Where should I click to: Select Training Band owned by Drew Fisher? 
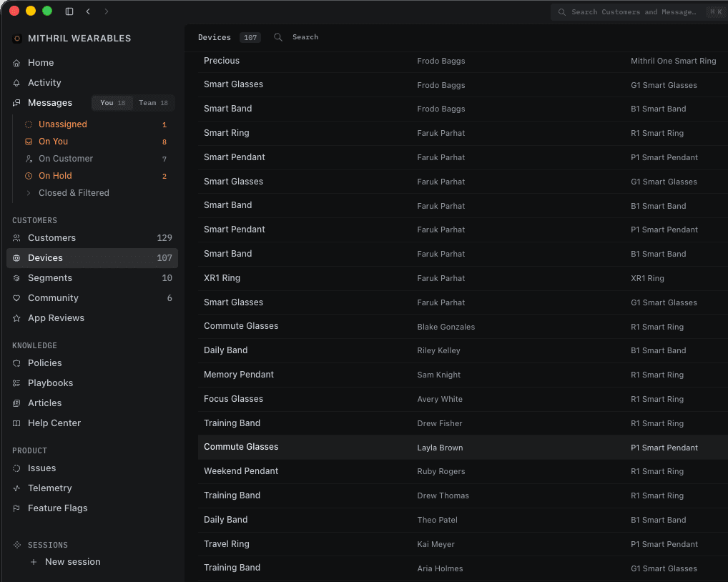(x=463, y=423)
